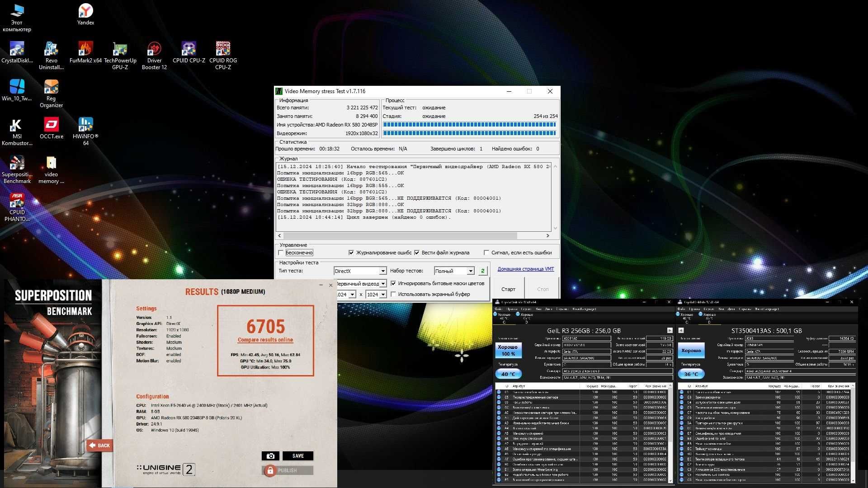
Task: Click Хорошо 100 % health status button
Action: [508, 350]
